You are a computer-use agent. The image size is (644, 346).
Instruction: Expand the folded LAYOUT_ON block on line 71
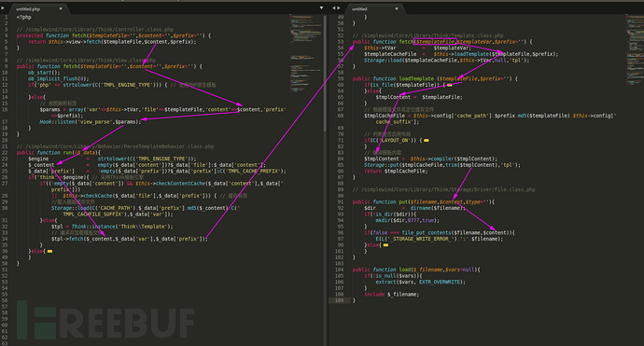click(x=427, y=141)
